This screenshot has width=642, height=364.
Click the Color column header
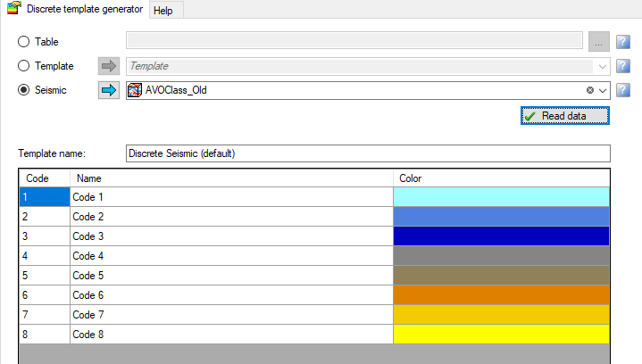coord(501,178)
